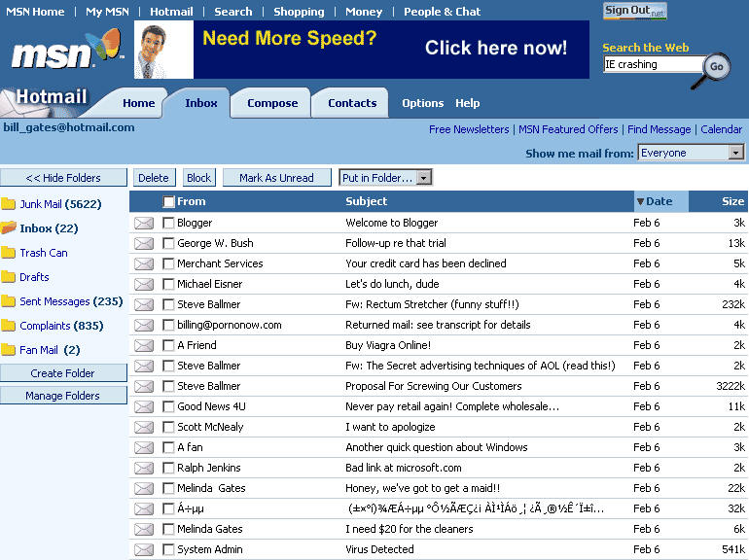Open the Contacts tab
Screen dimensions: 749x560
[352, 103]
